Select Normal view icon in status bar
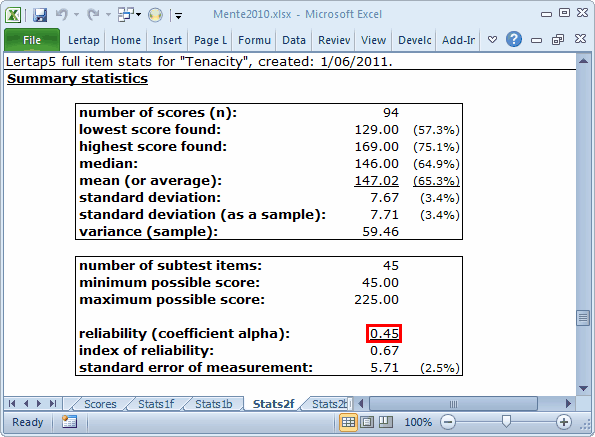The height and width of the screenshot is (437, 595). (x=348, y=422)
